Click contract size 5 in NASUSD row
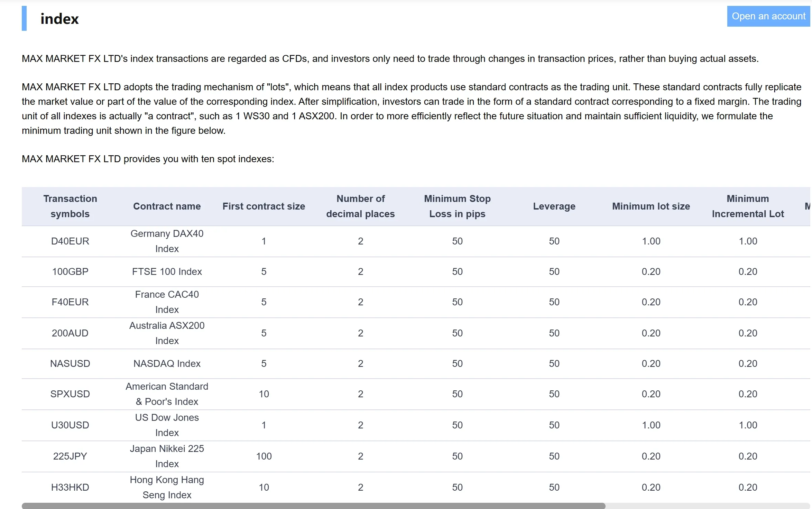This screenshot has width=812, height=509. coord(264,363)
